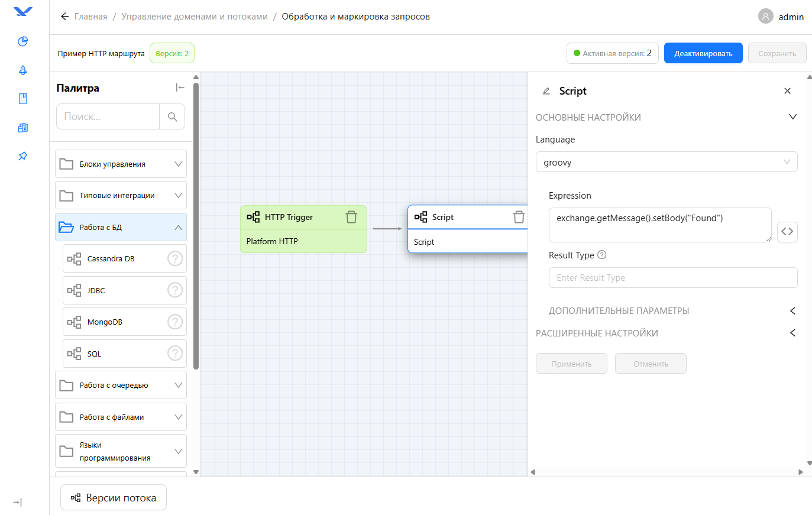Delete the HTTP Trigger node via trash icon
Screen dimensions: 812x515
[351, 217]
